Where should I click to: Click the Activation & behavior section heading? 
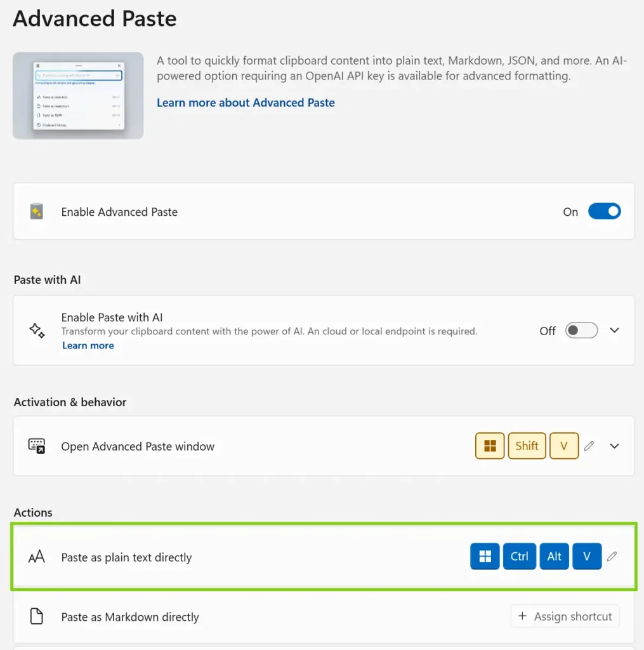pos(70,402)
